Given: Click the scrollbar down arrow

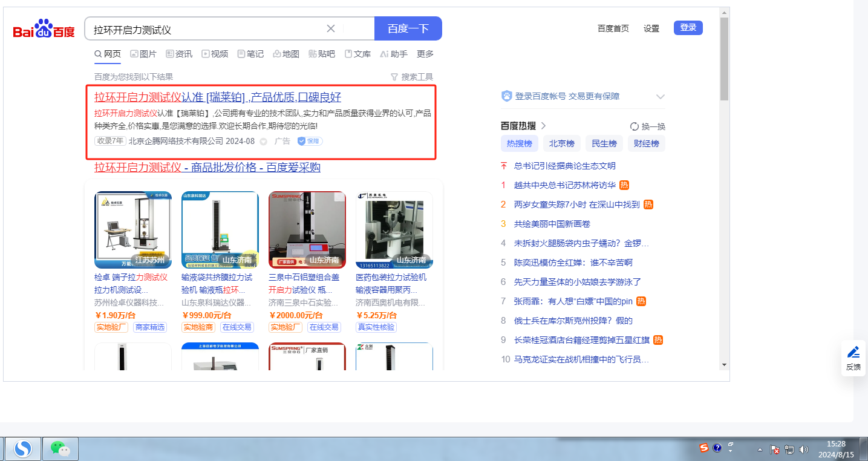Looking at the screenshot, I should click(724, 365).
